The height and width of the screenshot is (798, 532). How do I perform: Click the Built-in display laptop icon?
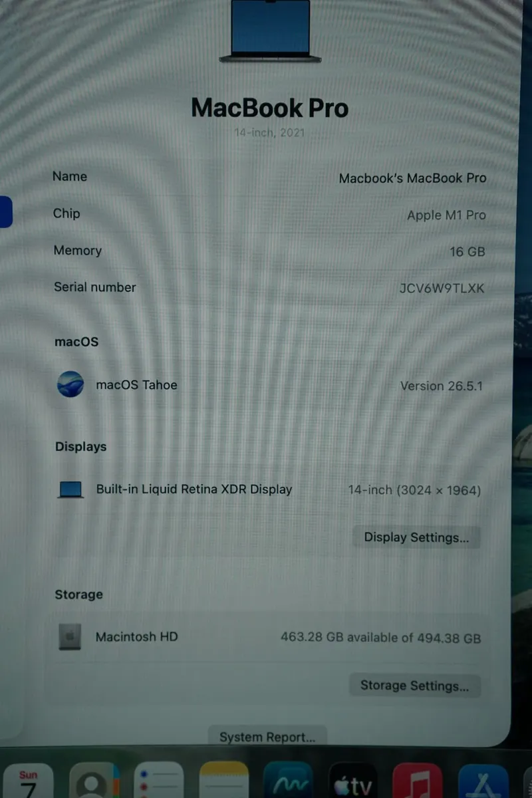[70, 490]
